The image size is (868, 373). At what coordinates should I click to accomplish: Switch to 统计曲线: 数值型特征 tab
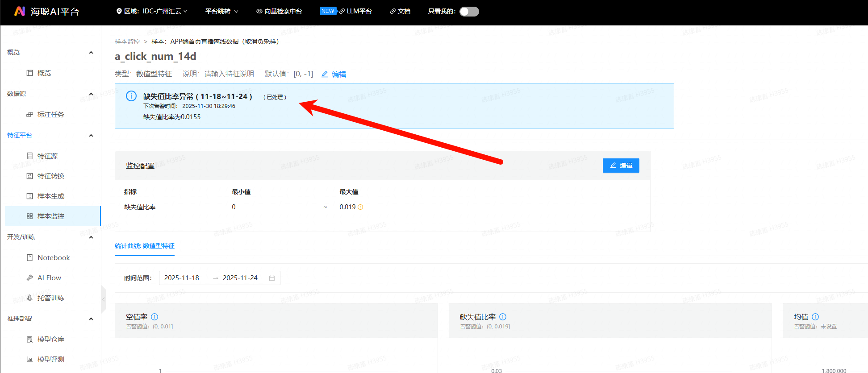[145, 246]
